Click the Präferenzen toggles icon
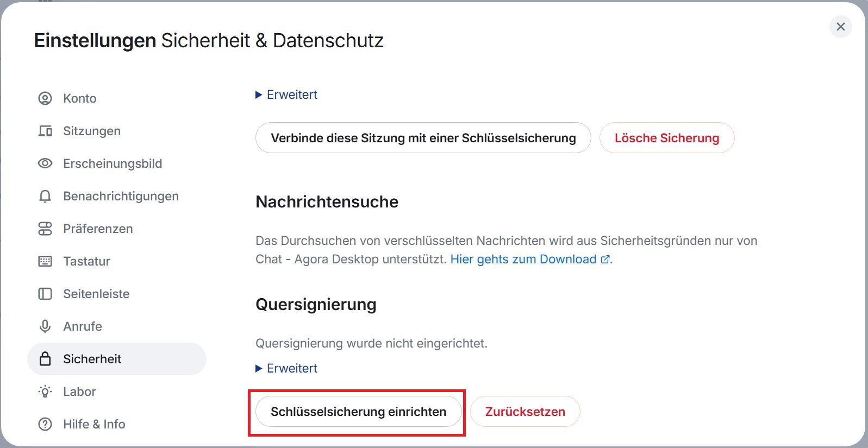This screenshot has height=448, width=868. pyautogui.click(x=45, y=229)
